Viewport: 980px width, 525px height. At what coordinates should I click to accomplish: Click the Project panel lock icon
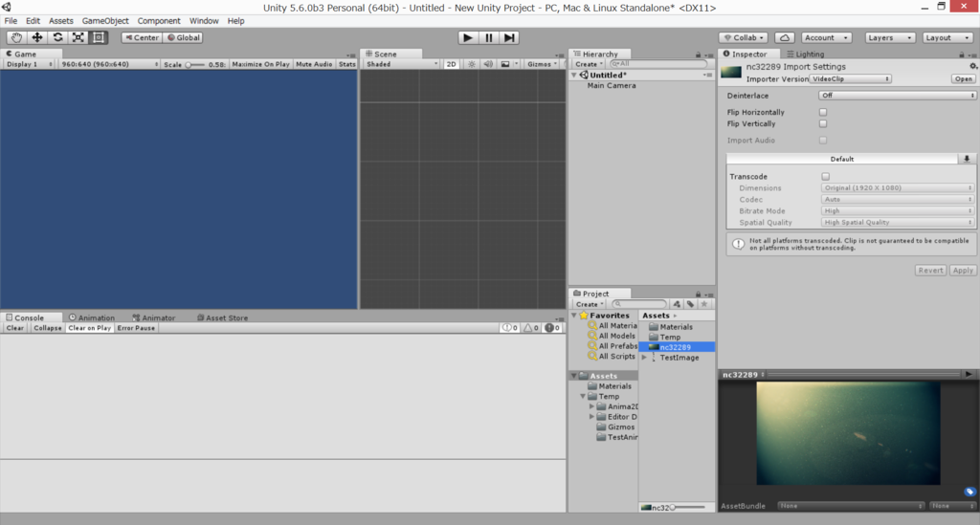[698, 294]
